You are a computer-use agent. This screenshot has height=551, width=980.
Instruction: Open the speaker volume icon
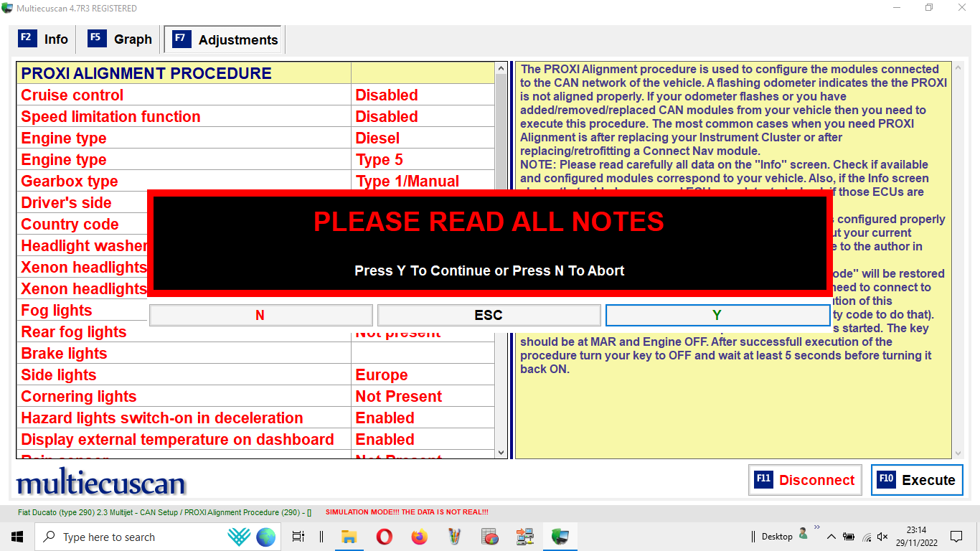(882, 536)
